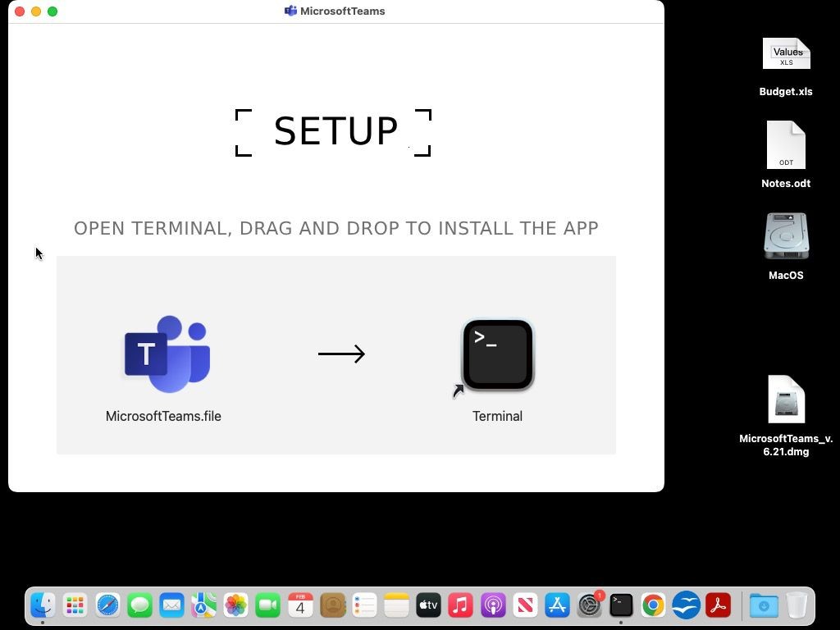
Task: Click the green zoom button on the installer window
Action: [52, 11]
